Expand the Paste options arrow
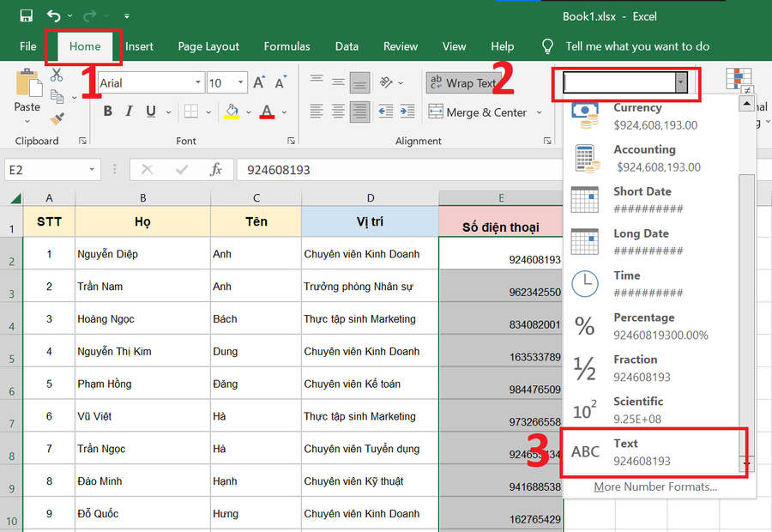Screen dimensions: 772x532 (x=27, y=121)
